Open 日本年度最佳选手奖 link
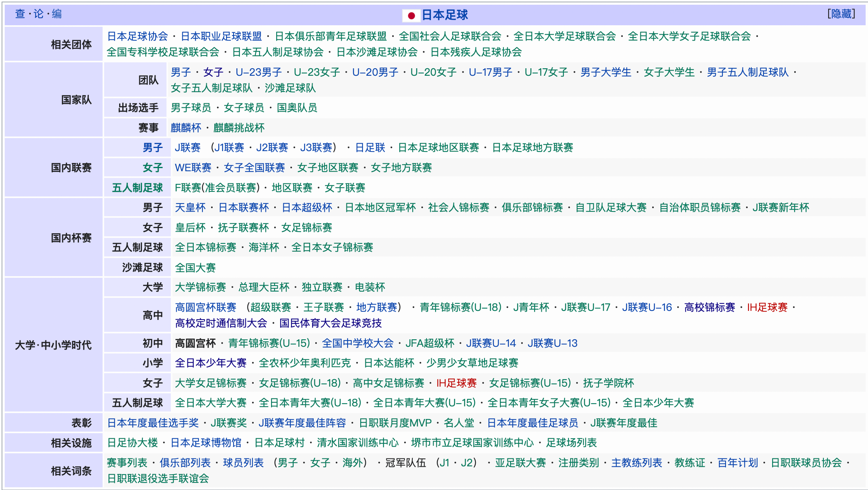The width and height of the screenshot is (868, 490). click(153, 423)
